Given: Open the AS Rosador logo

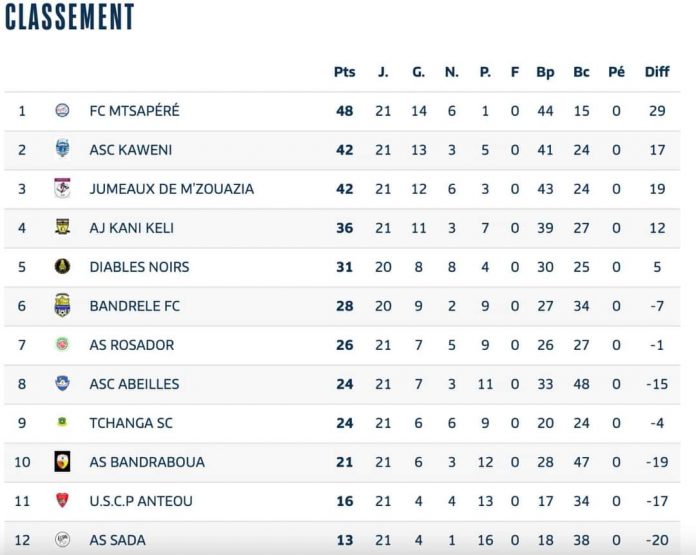Looking at the screenshot, I should 62,344.
